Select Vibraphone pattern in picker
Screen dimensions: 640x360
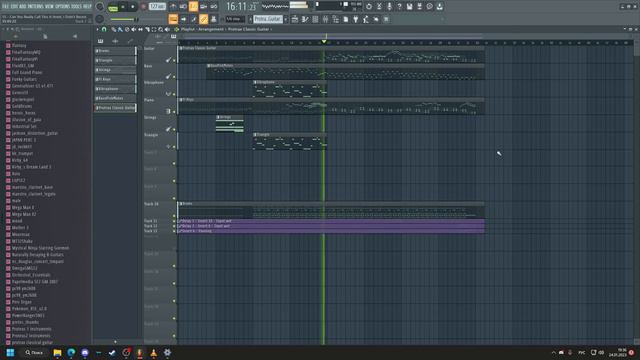116,89
